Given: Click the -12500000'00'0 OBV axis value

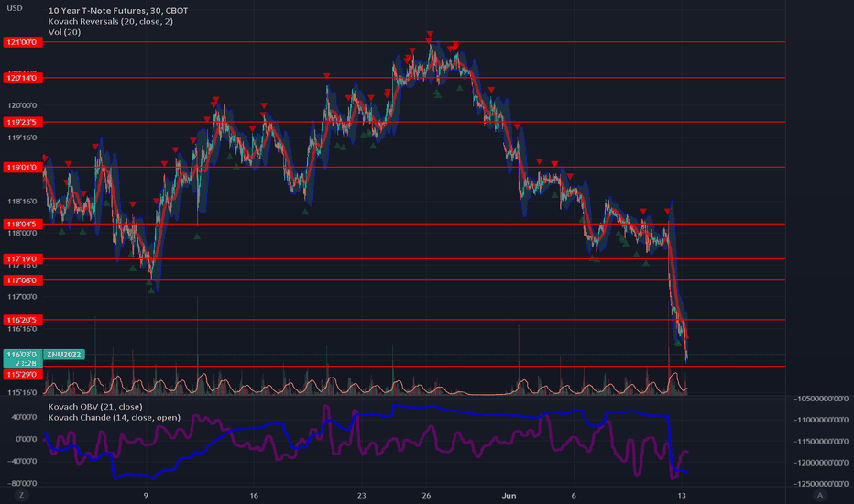Looking at the screenshot, I should click(821, 484).
